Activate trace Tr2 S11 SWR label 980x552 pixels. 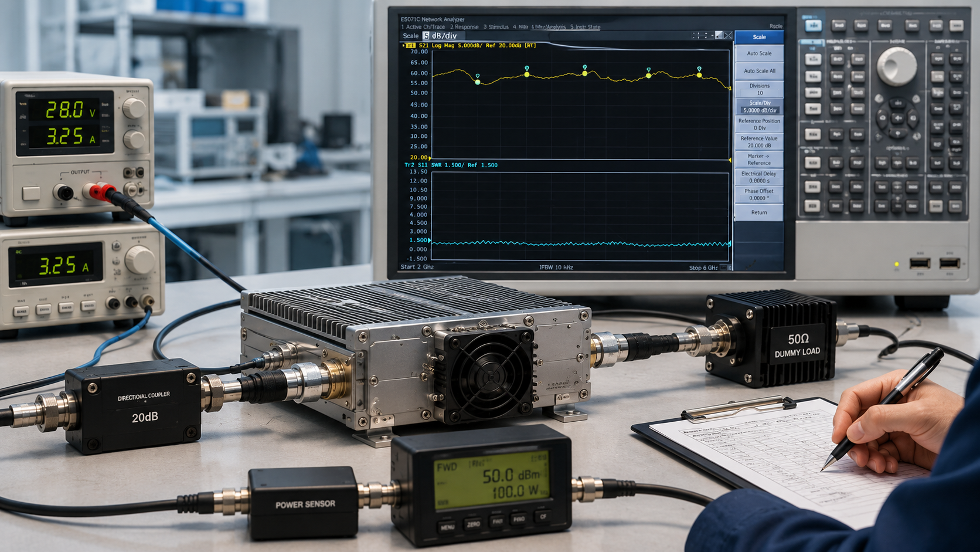[x=451, y=165]
